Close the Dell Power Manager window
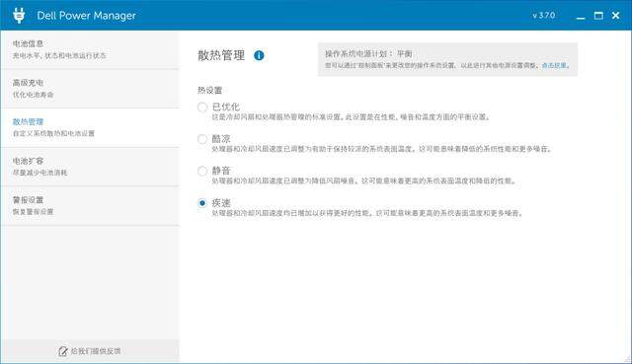The height and width of the screenshot is (364, 632). (x=615, y=16)
